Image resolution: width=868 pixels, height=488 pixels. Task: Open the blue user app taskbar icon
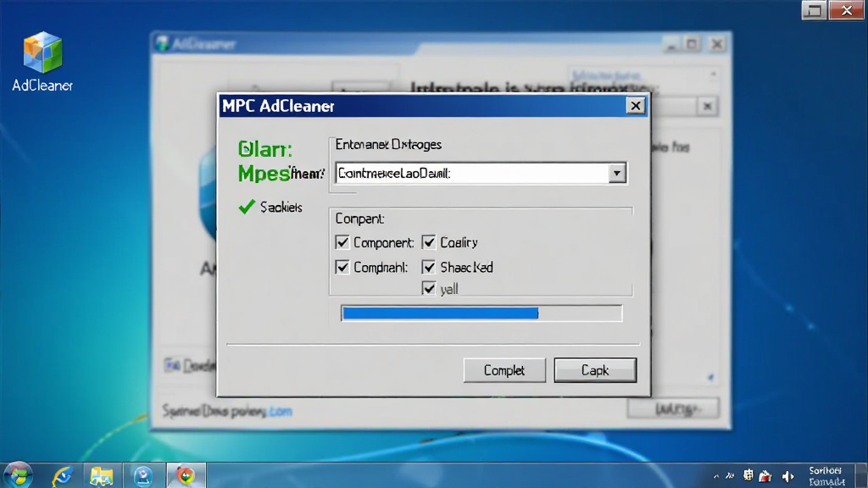click(x=143, y=476)
